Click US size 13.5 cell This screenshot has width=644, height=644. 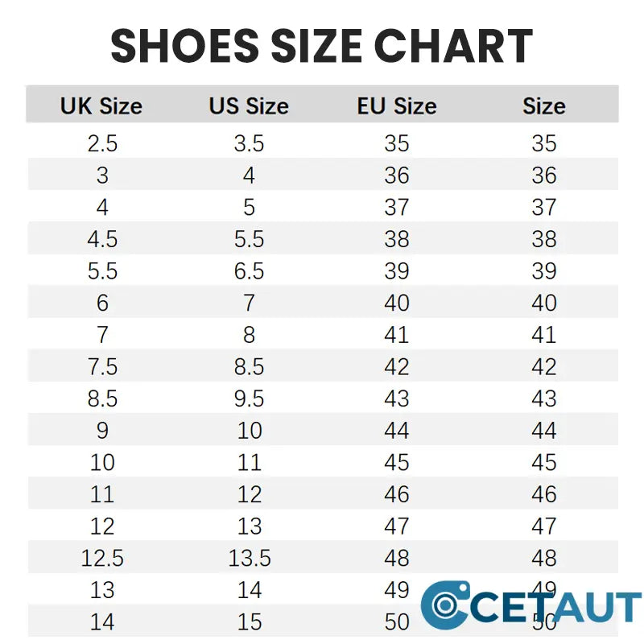point(249,558)
